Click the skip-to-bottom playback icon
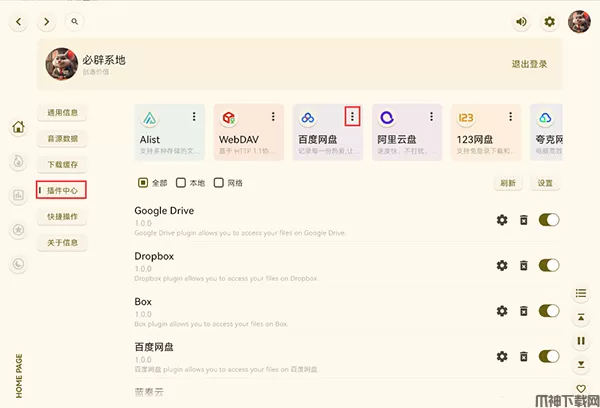600x408 pixels. 581,364
